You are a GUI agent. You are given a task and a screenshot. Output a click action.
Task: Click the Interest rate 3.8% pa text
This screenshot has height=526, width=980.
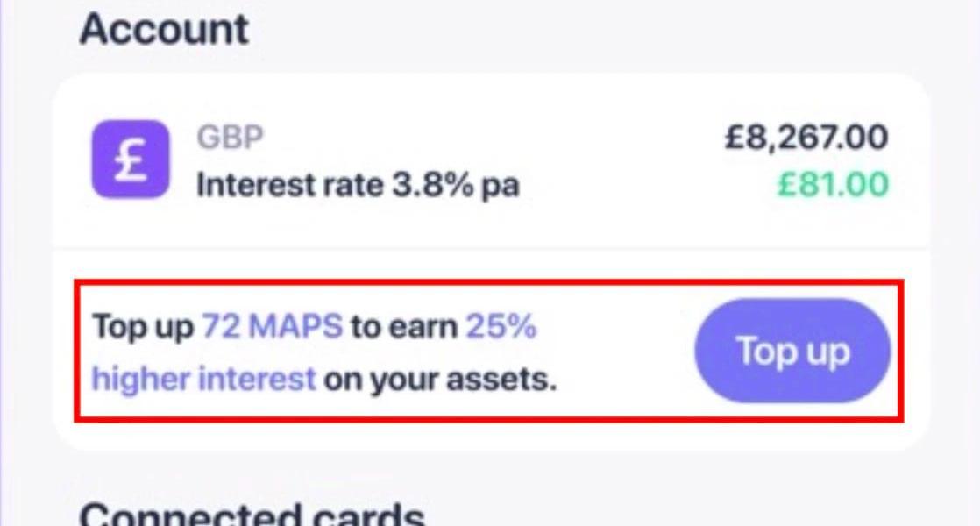(358, 186)
